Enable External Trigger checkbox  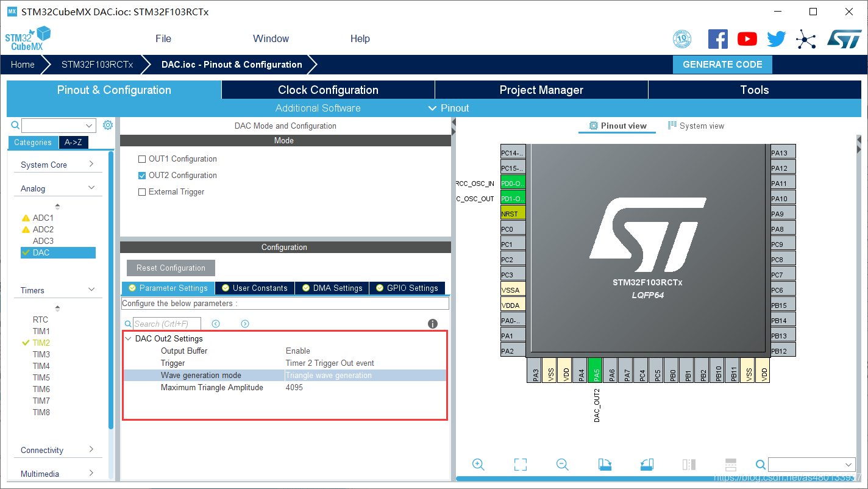tap(142, 191)
